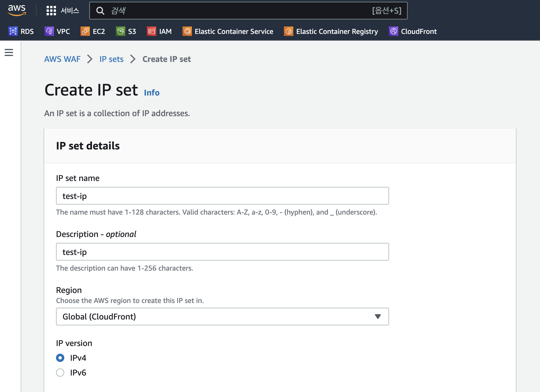Select the IPv6 radio button

(60, 373)
